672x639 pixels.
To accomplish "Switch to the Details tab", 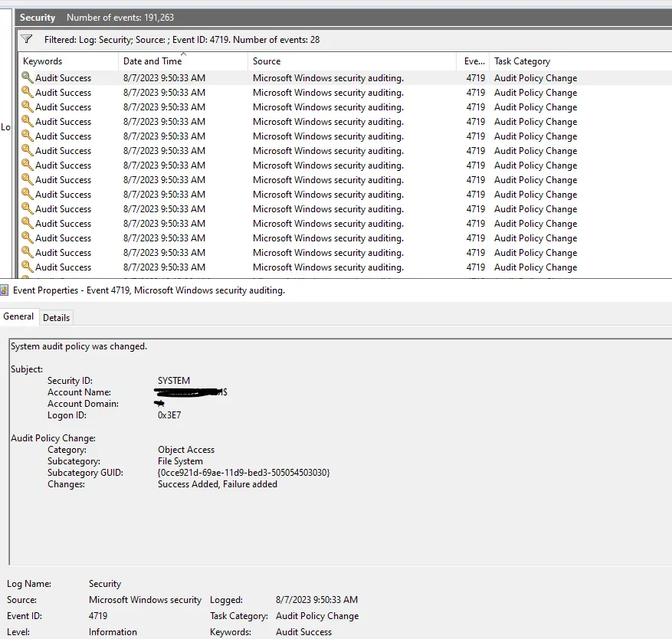I will coord(56,317).
